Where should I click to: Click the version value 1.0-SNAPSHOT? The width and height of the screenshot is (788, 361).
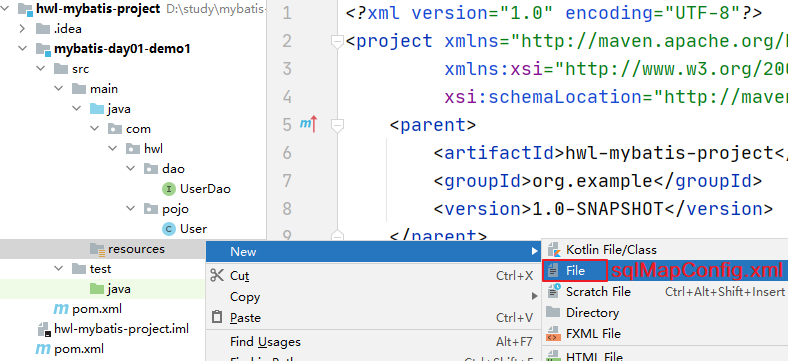coord(597,209)
